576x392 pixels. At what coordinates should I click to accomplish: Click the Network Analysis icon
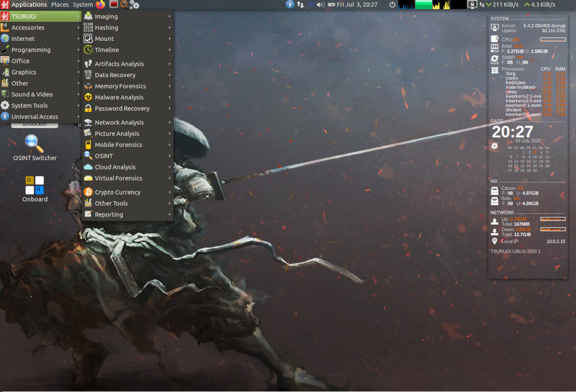[88, 122]
